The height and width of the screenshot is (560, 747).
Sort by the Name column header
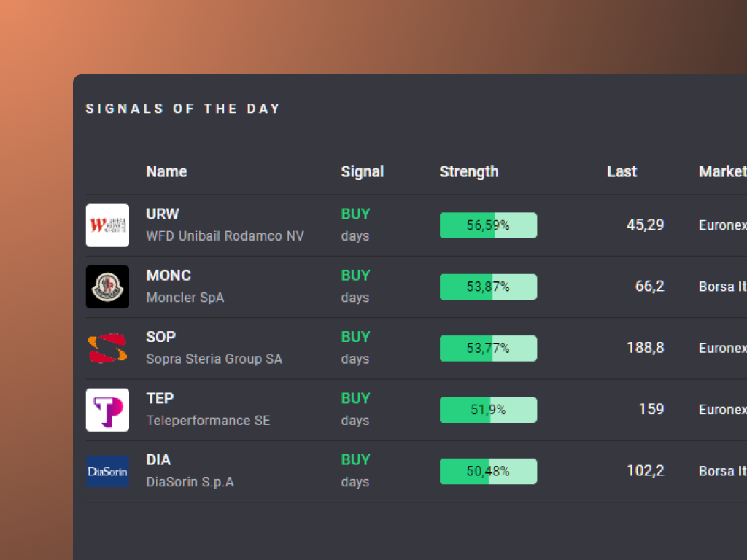pos(166,172)
